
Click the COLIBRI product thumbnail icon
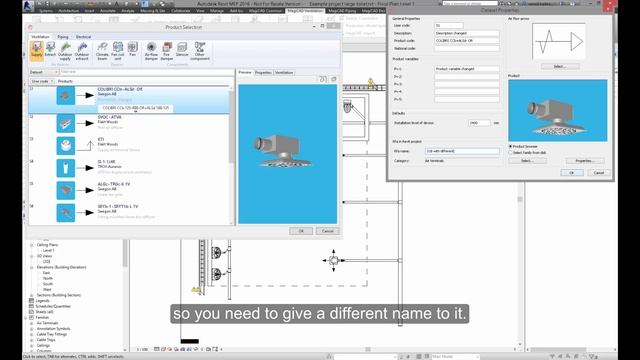[66, 96]
